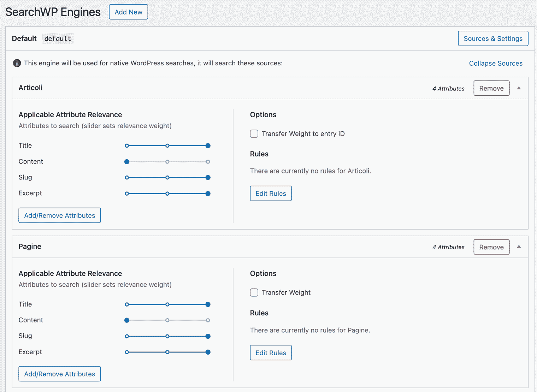Click the info icon beside the engine description
Screen dimensions: 537x392
click(17, 63)
